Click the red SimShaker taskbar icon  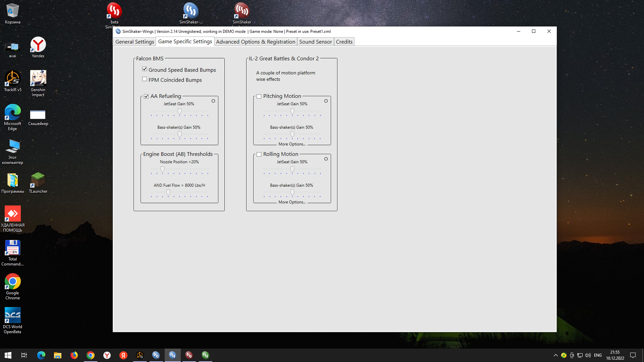click(x=189, y=355)
